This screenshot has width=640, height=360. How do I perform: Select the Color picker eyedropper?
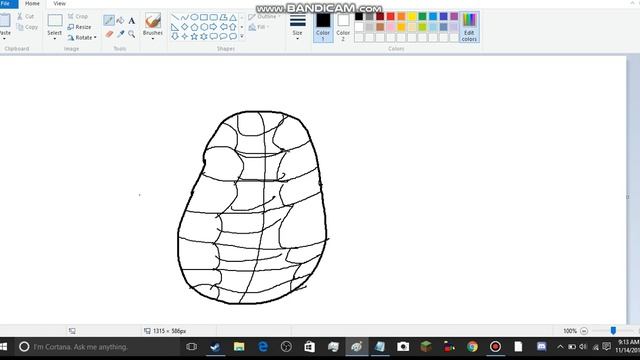tap(120, 34)
